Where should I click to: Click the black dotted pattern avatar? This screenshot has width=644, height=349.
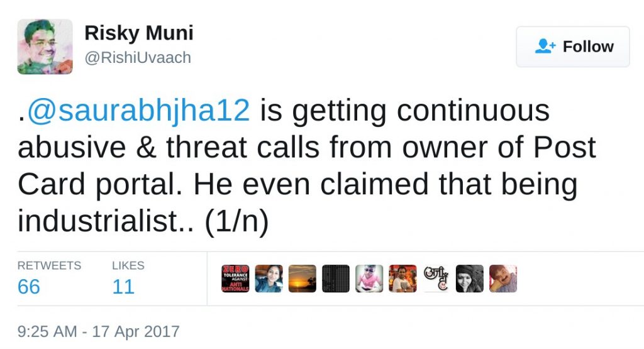336,279
